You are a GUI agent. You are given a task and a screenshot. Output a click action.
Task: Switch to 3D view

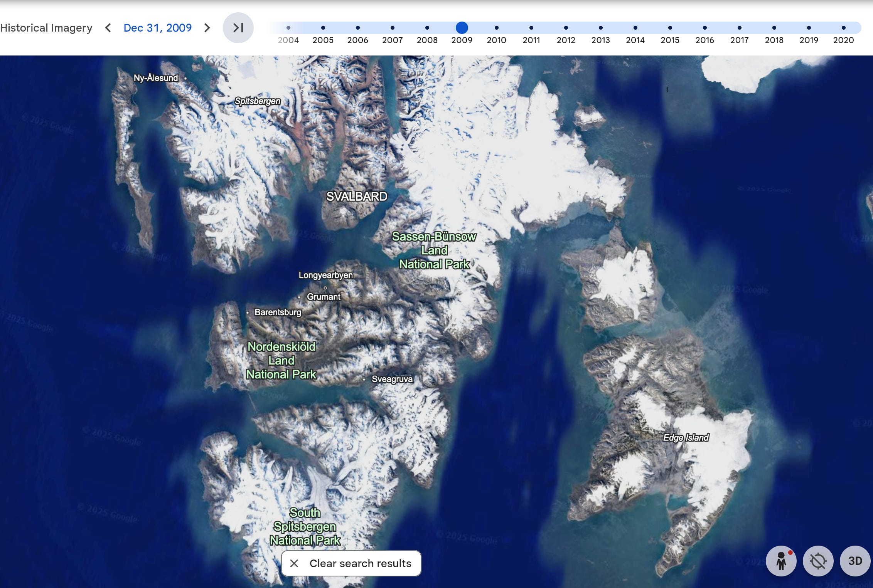[855, 561]
